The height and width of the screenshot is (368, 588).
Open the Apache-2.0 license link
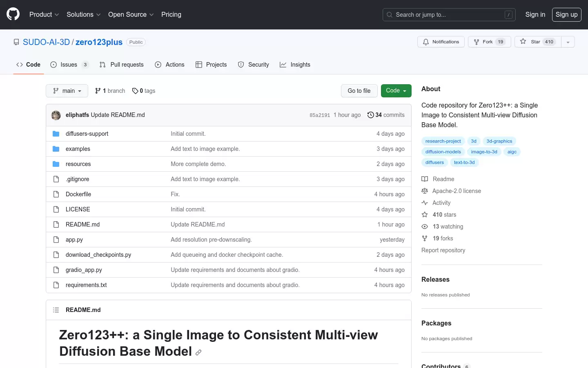click(x=457, y=191)
